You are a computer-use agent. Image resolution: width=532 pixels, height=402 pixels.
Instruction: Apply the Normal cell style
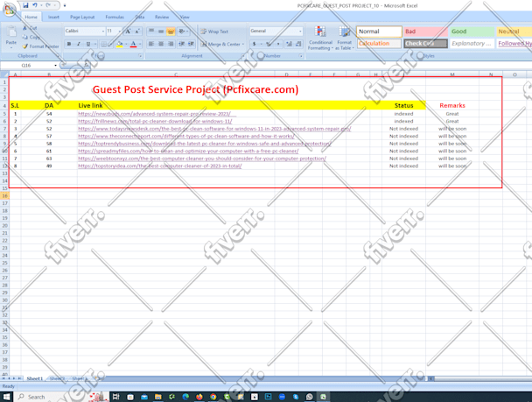click(379, 32)
